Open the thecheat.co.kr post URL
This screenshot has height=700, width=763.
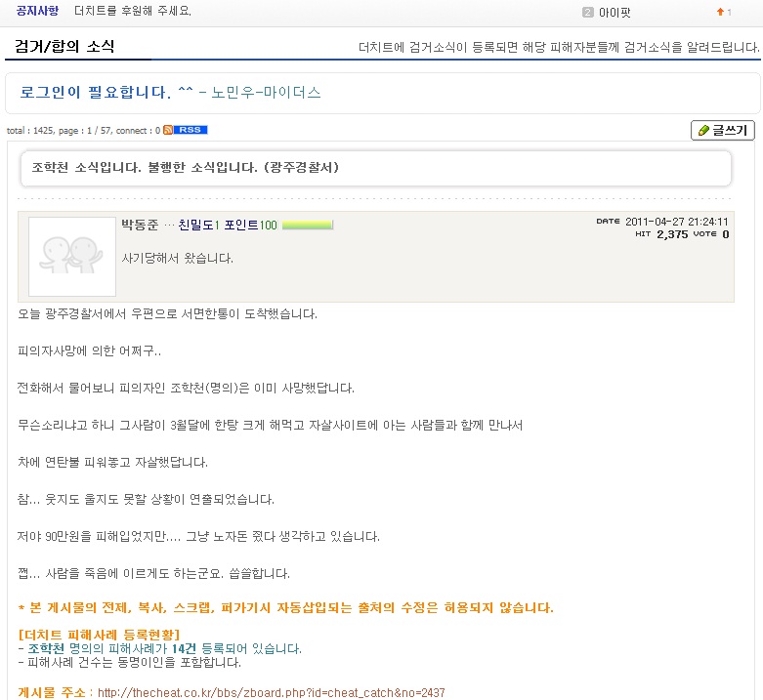[x=271, y=692]
